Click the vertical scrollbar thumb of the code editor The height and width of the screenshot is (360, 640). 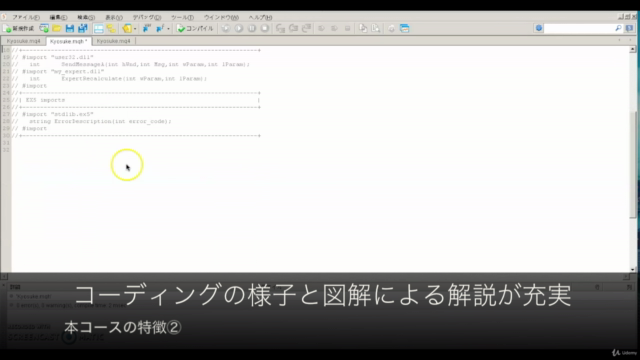[x=633, y=164]
